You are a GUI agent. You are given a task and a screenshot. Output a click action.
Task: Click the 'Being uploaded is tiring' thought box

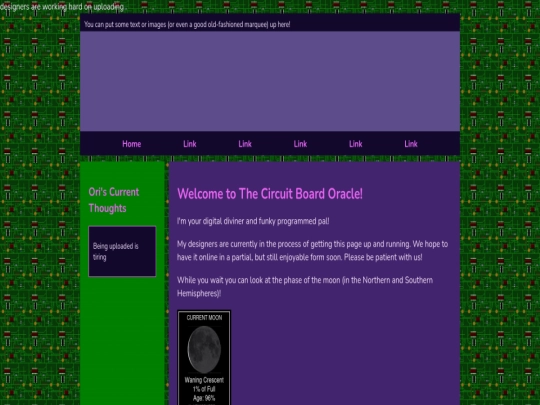point(122,251)
